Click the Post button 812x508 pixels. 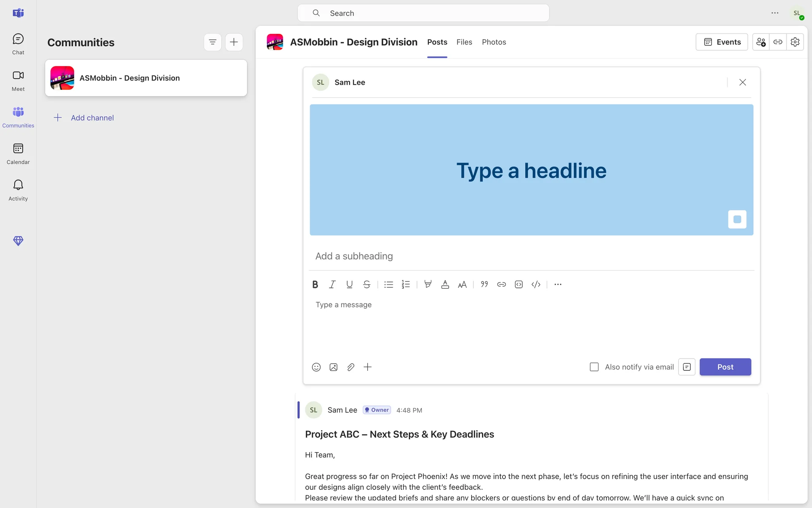725,367
